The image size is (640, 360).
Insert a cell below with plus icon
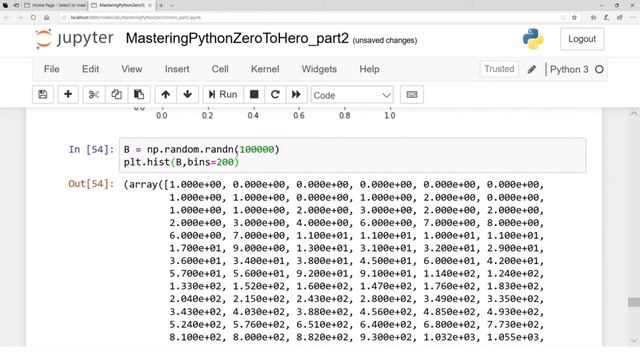click(x=68, y=95)
